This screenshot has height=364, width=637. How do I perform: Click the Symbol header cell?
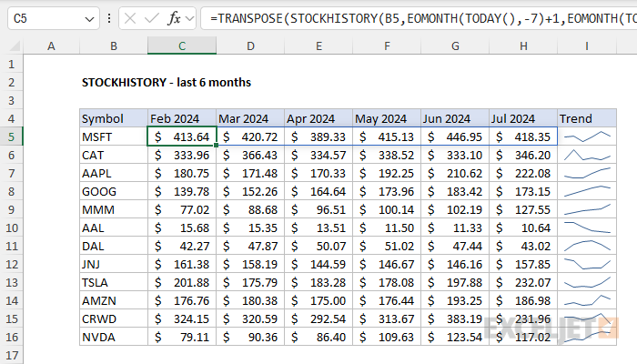[114, 118]
